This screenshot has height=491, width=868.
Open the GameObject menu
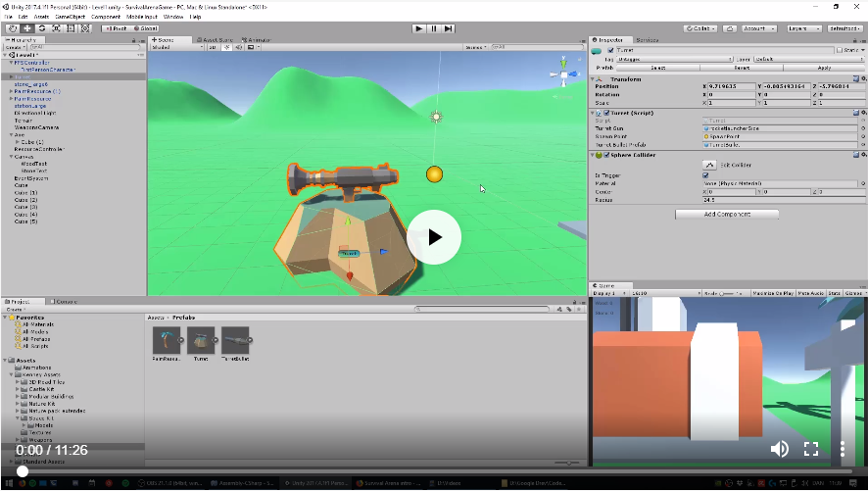click(69, 17)
